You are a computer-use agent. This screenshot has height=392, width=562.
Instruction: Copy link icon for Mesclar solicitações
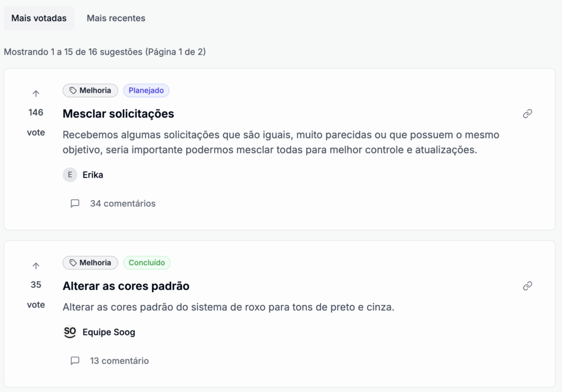(x=527, y=113)
